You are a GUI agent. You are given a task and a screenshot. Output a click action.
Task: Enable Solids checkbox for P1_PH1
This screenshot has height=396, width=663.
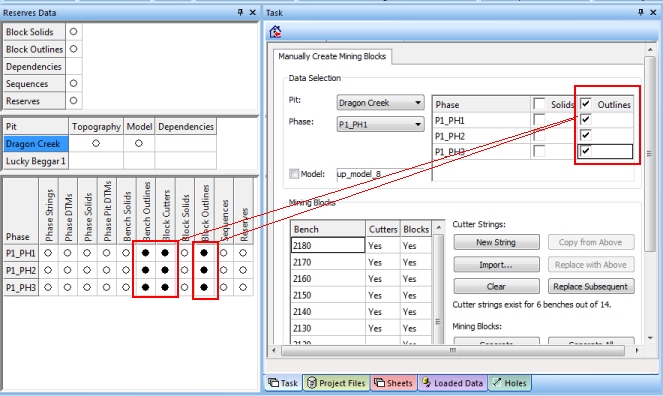539,120
